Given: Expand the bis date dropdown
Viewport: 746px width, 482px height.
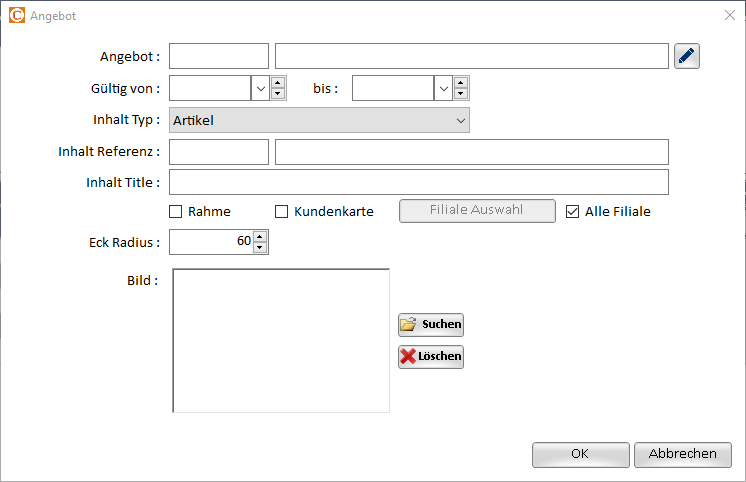Looking at the screenshot, I should pos(442,88).
